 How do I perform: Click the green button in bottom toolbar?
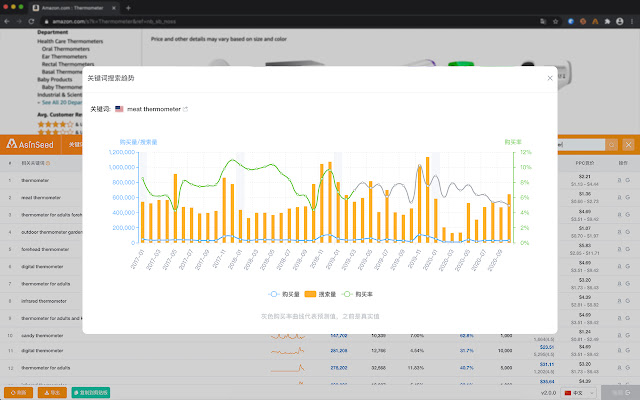90,393
